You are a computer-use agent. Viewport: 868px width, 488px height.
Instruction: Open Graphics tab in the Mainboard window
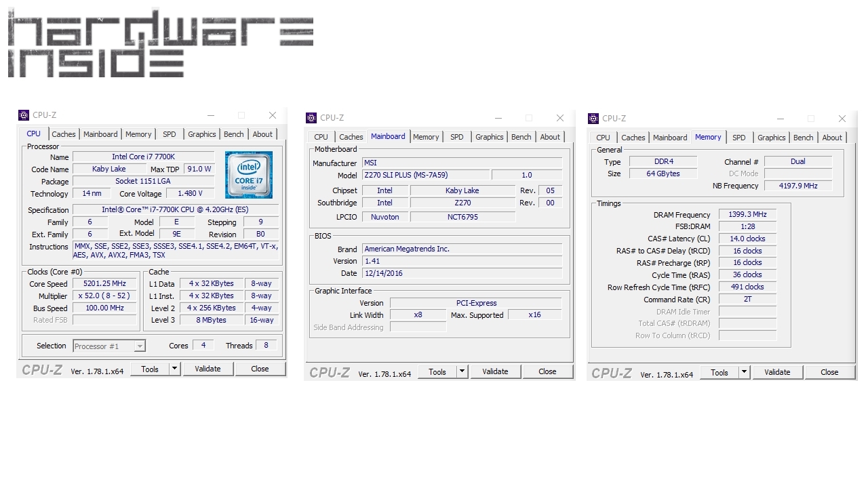tap(490, 137)
